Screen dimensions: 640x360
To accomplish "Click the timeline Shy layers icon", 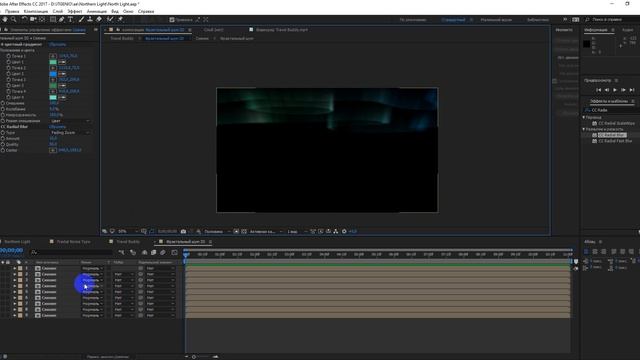I will (144, 253).
